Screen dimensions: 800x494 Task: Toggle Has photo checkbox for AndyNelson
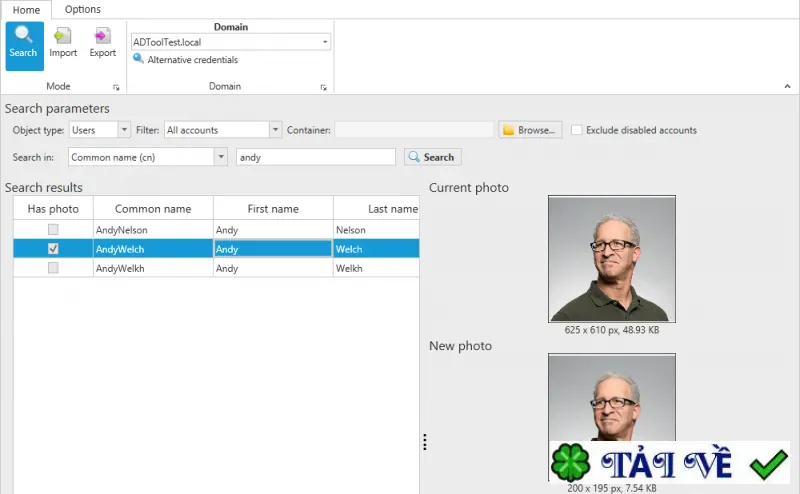pyautogui.click(x=53, y=230)
